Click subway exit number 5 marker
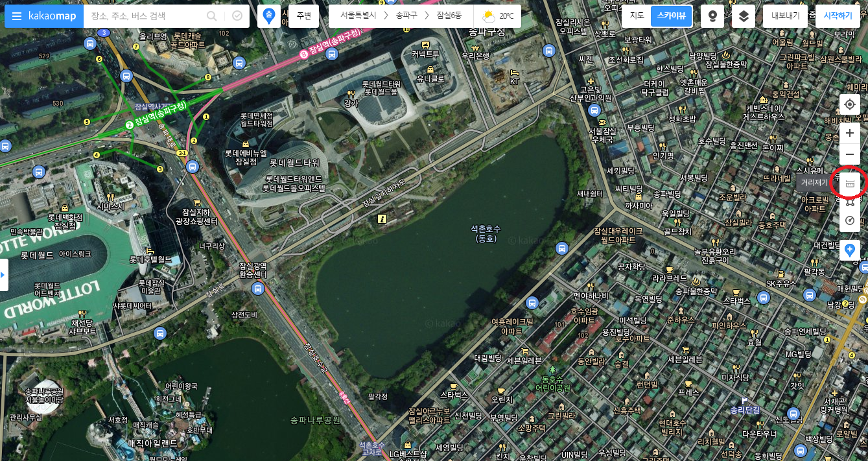 86,121
